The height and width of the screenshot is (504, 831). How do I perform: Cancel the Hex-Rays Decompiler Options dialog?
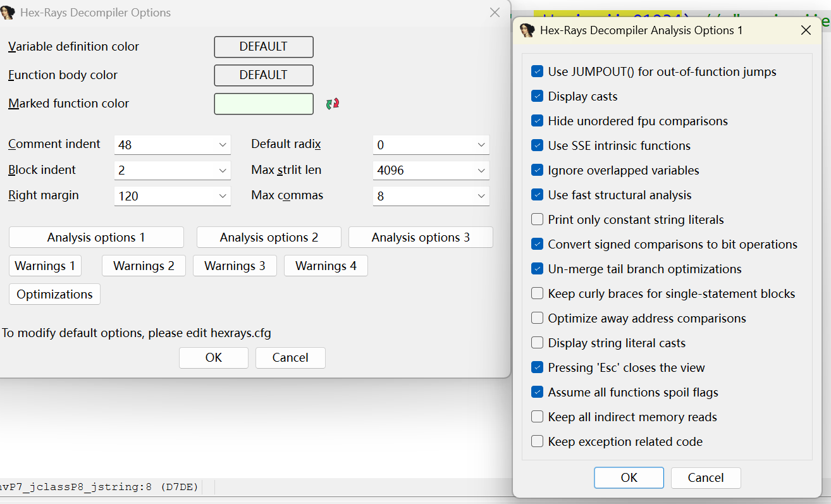tap(290, 358)
